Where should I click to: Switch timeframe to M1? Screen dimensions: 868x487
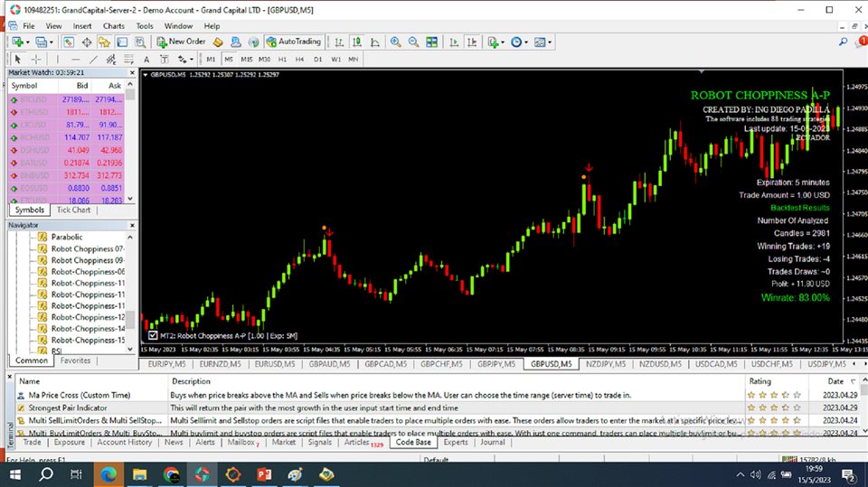211,60
